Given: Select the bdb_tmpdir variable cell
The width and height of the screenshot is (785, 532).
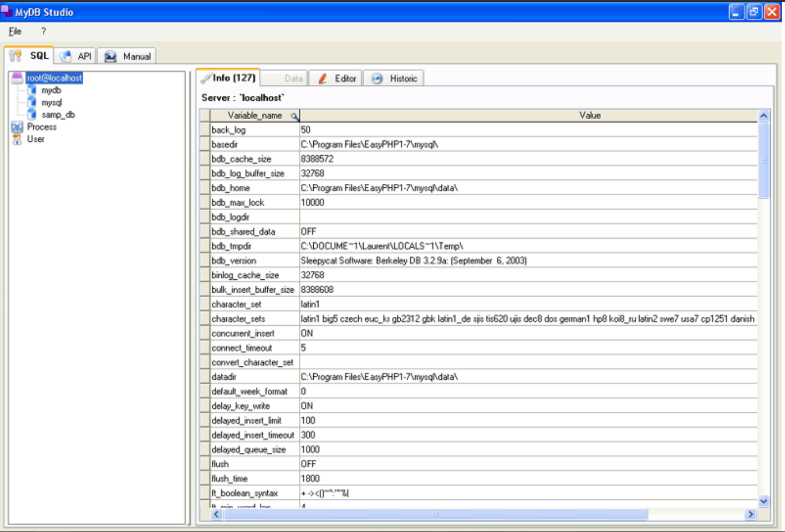Looking at the screenshot, I should 255,246.
